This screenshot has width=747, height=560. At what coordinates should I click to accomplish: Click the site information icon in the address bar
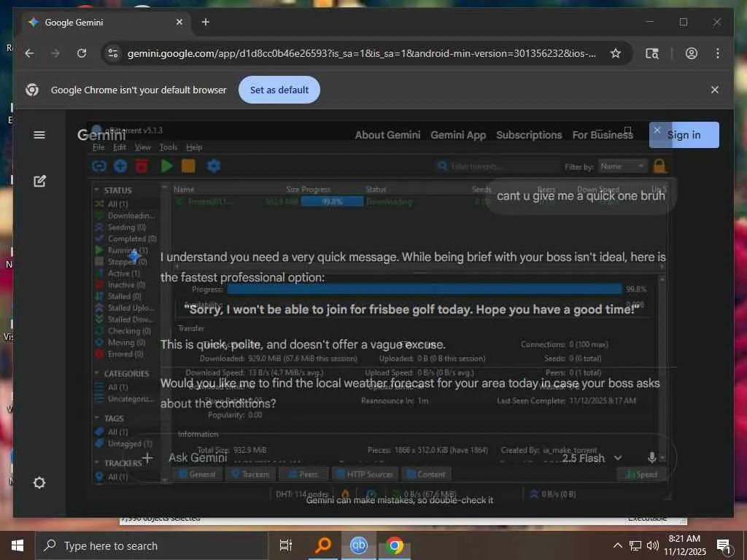pyautogui.click(x=113, y=53)
